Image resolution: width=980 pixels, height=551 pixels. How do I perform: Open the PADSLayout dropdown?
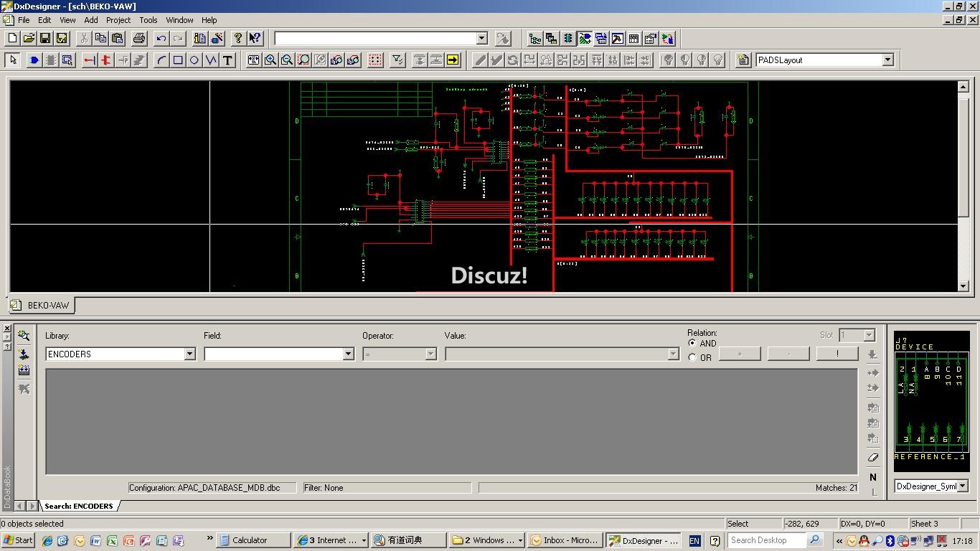click(887, 60)
